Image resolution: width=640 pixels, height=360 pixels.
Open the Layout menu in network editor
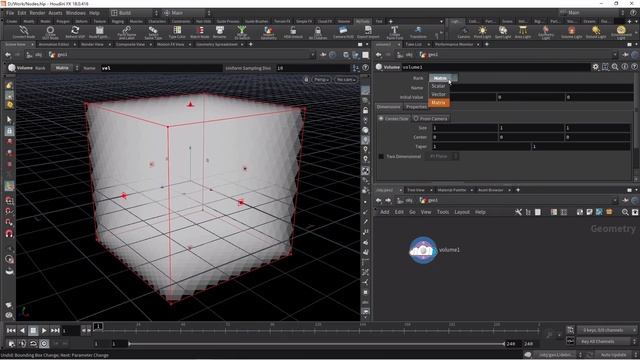click(x=462, y=212)
